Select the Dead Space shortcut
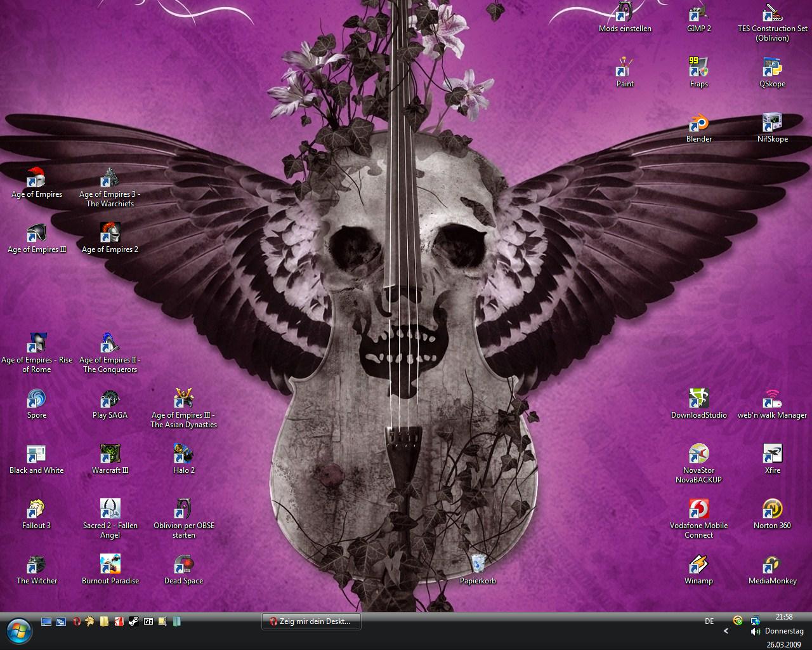812x650 pixels. point(183,566)
